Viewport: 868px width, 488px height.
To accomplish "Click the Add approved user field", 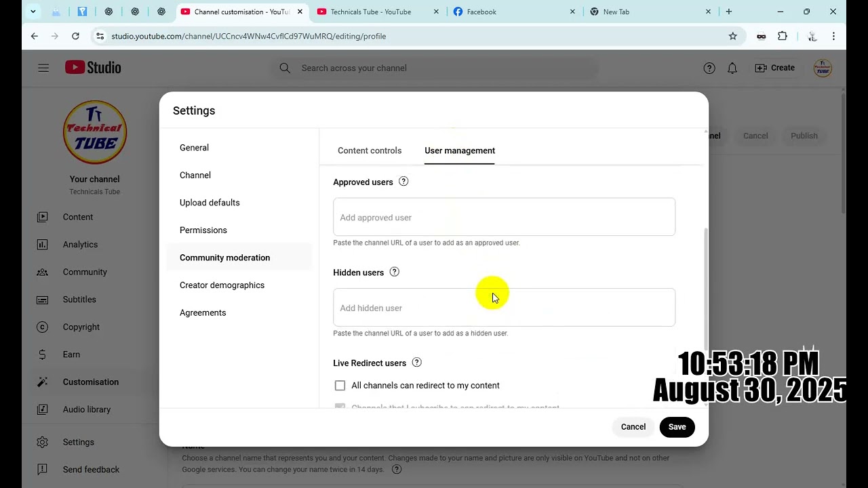I will [504, 217].
